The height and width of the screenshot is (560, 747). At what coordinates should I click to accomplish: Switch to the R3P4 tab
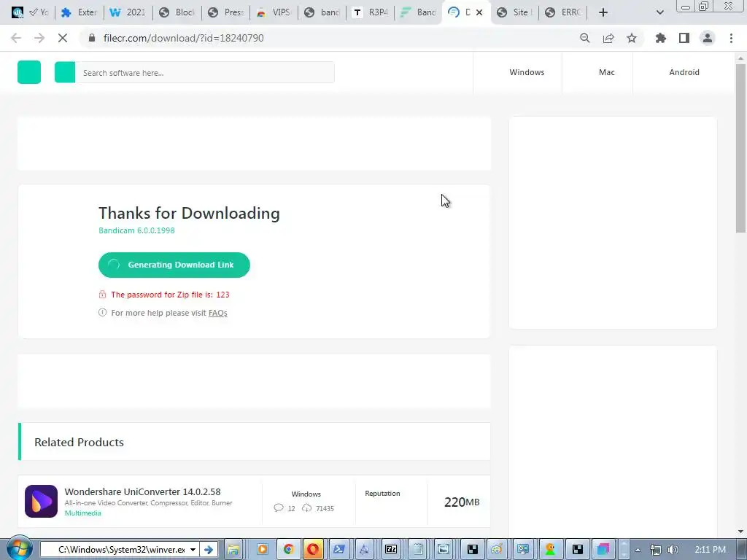371,12
